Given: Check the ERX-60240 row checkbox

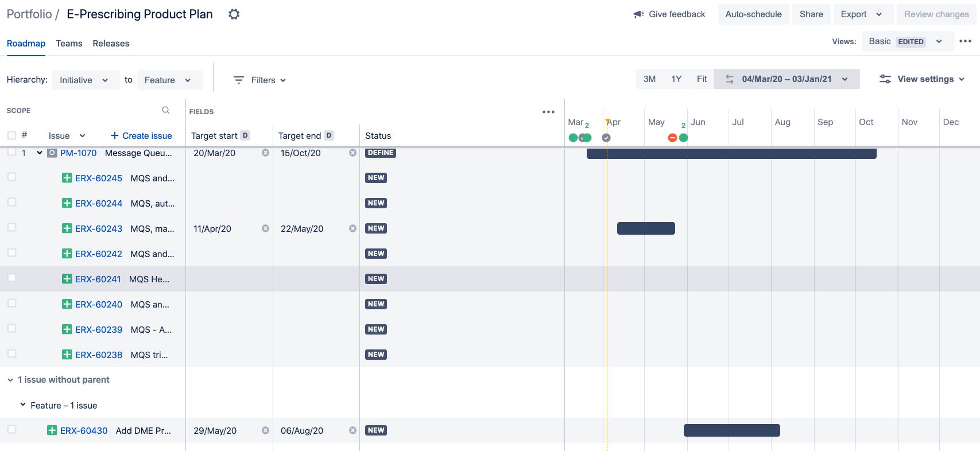Looking at the screenshot, I should click(11, 303).
